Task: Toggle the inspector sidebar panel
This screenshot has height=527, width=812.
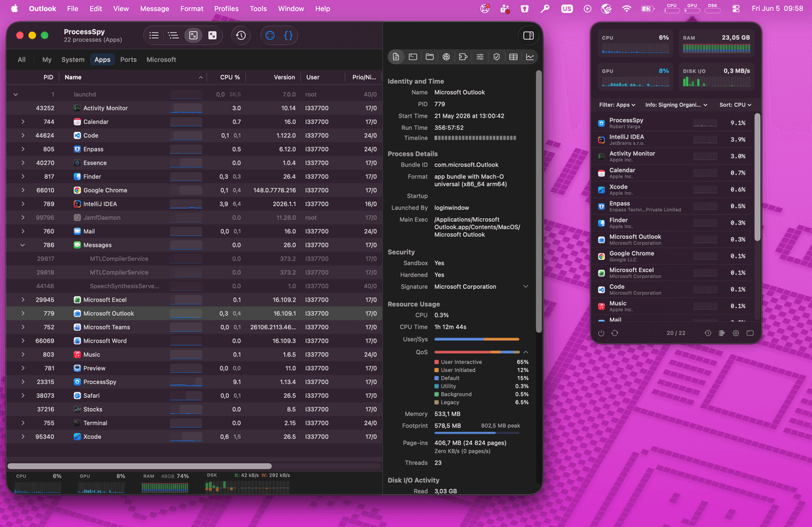Action: pos(528,35)
